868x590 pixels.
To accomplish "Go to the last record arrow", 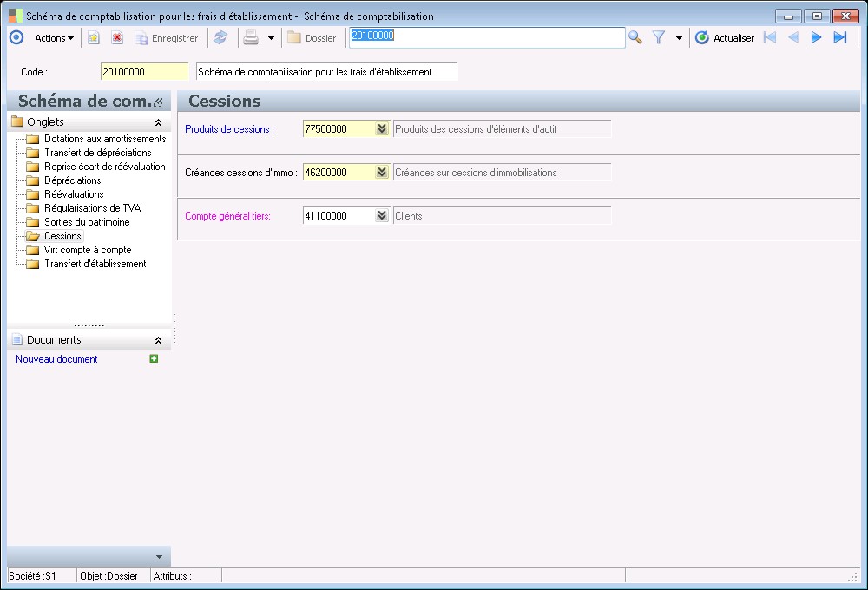I will pyautogui.click(x=839, y=37).
